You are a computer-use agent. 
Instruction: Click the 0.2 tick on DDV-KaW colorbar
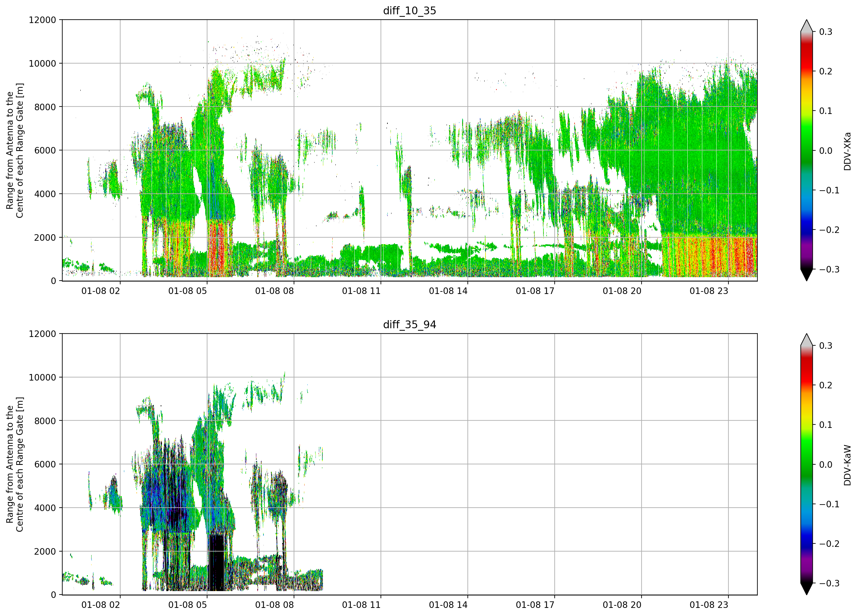click(x=826, y=386)
